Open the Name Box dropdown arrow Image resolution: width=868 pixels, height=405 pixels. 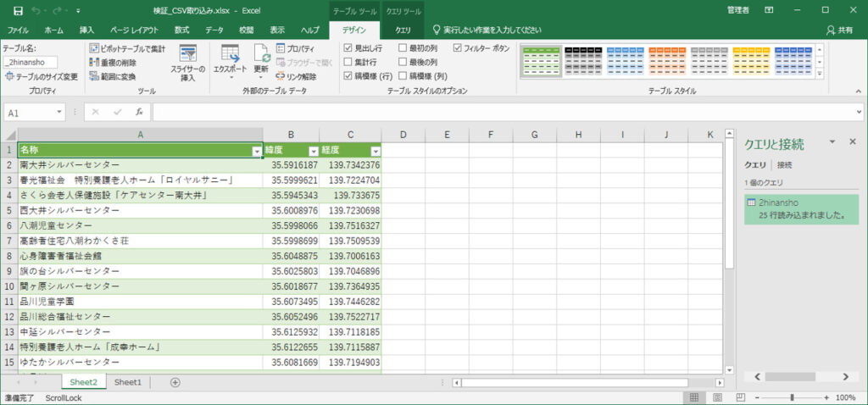59,113
